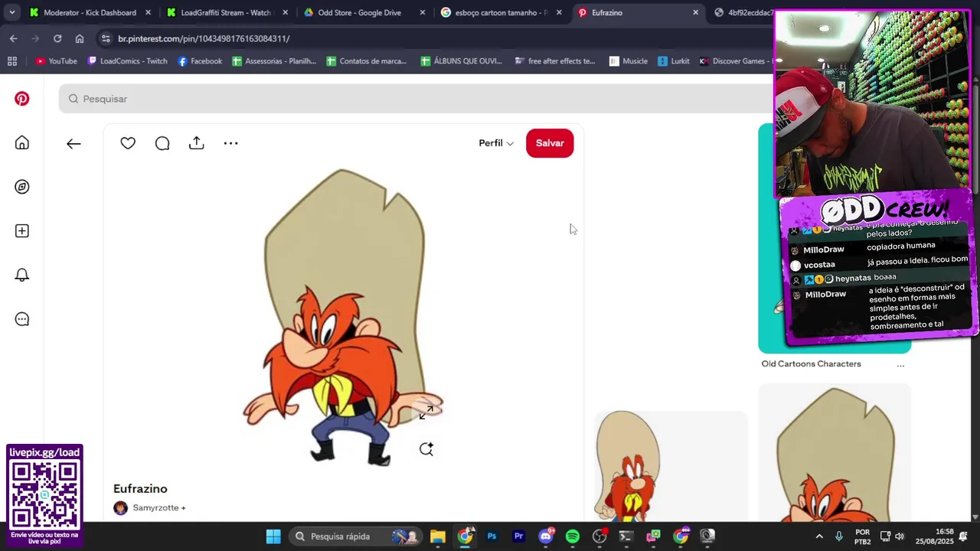This screenshot has height=551, width=980.
Task: Start visual search on the pin image
Action: (426, 449)
